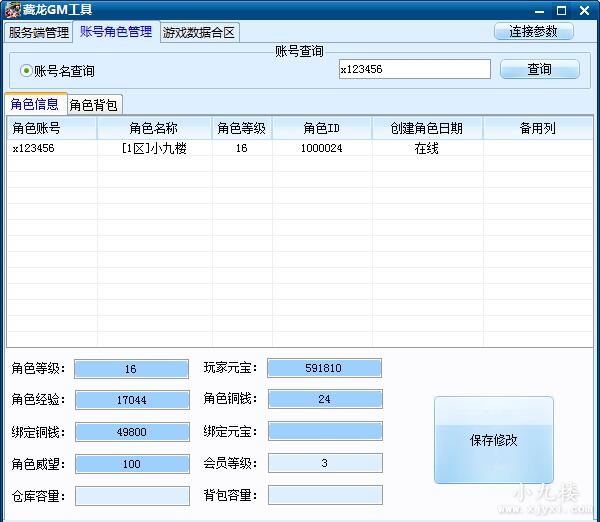Switch to the 服务端管理 tab
The image size is (600, 522).
coord(39,32)
